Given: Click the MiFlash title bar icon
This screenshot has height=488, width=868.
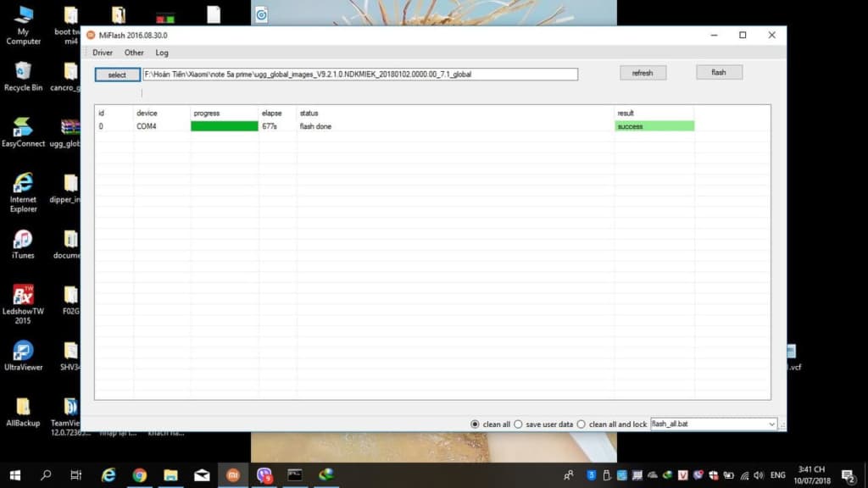Looking at the screenshot, I should tap(91, 35).
